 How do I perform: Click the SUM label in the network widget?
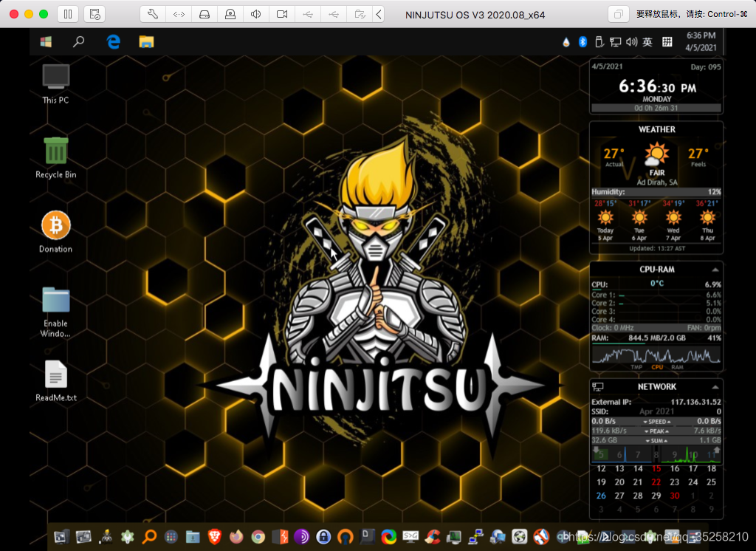656,440
